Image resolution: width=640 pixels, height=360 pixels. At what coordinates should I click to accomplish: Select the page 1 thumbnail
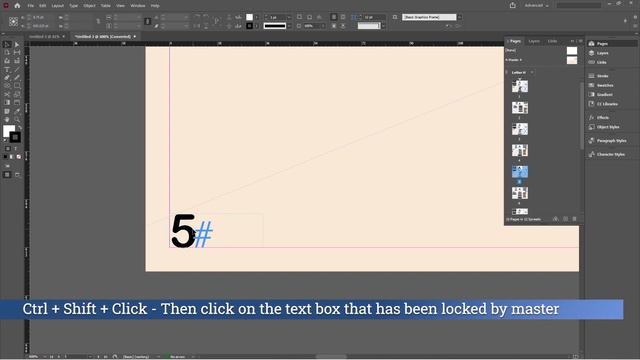[520, 86]
